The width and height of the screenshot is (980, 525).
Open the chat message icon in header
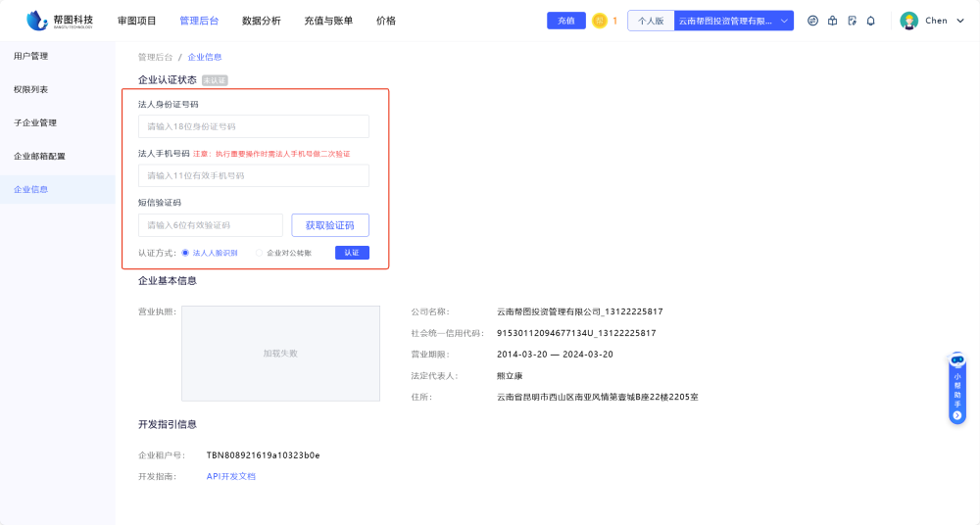point(812,21)
